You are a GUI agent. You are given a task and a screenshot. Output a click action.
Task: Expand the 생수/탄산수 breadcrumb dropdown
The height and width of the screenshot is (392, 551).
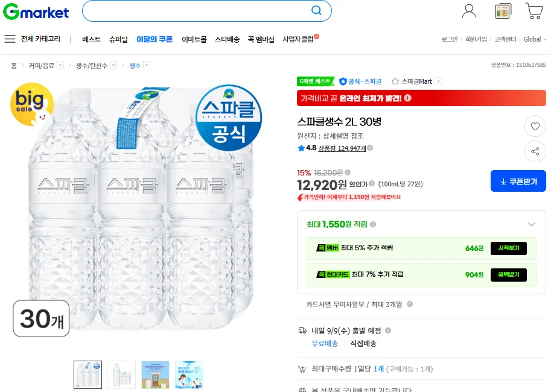pyautogui.click(x=113, y=65)
